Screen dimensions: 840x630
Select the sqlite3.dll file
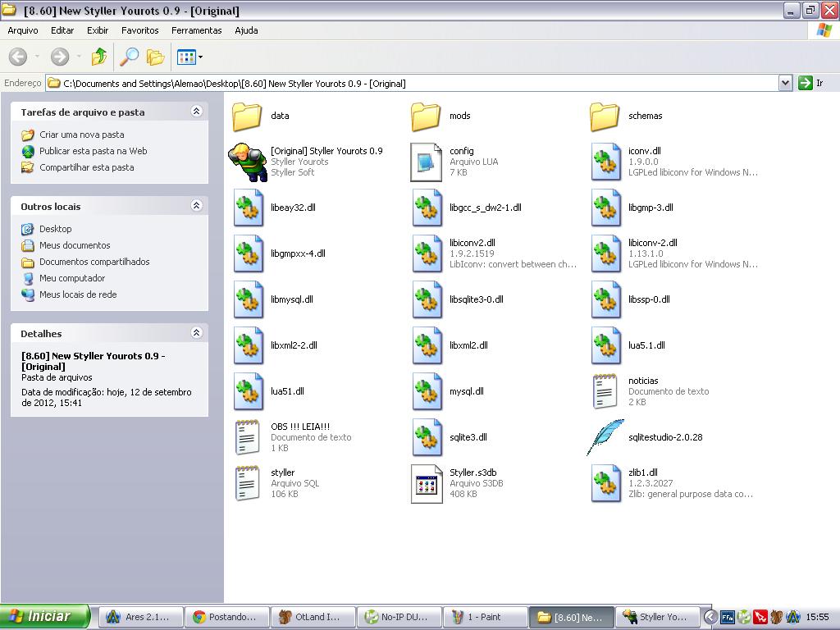click(450, 438)
